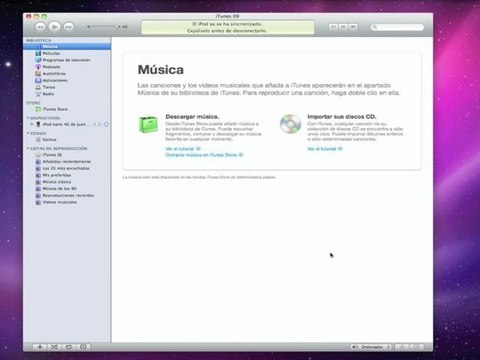
Task: Click the large 'Música' page title
Action: point(161,70)
